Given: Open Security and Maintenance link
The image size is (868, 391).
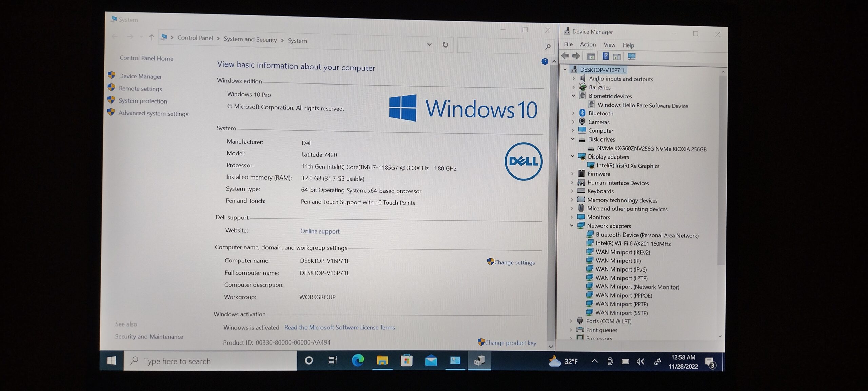Looking at the screenshot, I should [x=149, y=336].
